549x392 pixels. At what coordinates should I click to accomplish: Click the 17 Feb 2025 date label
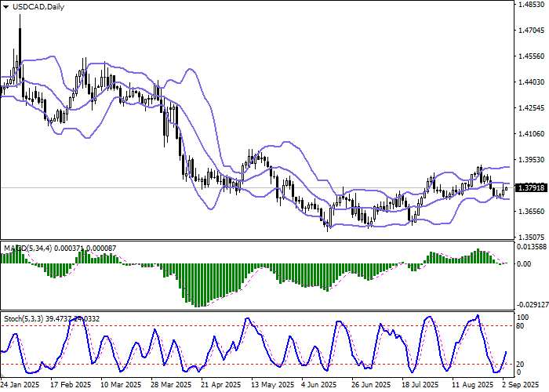[x=71, y=385]
